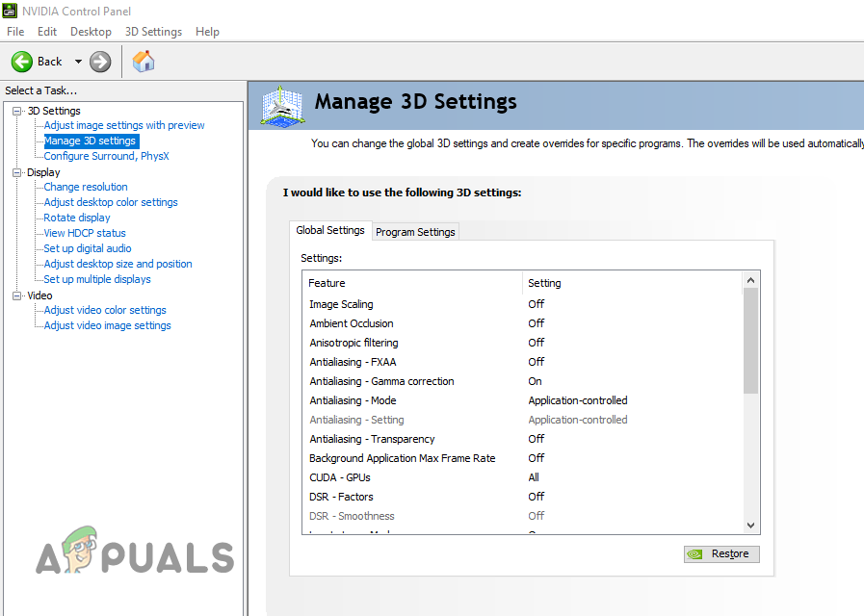Click the Forward arrow icon
This screenshot has width=864, height=616.
point(100,62)
